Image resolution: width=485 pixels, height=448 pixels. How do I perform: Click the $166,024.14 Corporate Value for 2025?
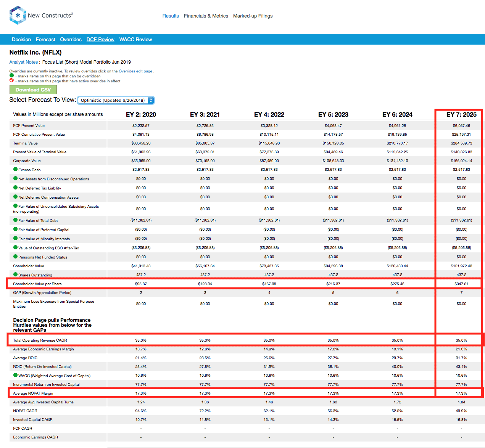[461, 161]
